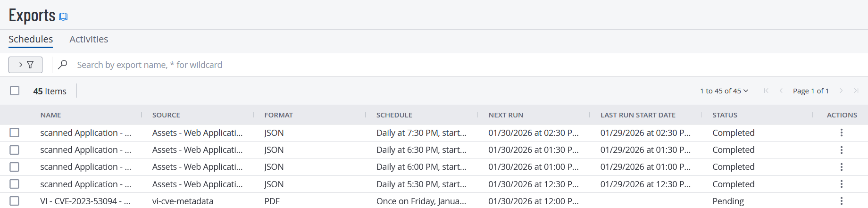The width and height of the screenshot is (868, 208).
Task: Click the documentation icon next to Exports
Action: (63, 17)
